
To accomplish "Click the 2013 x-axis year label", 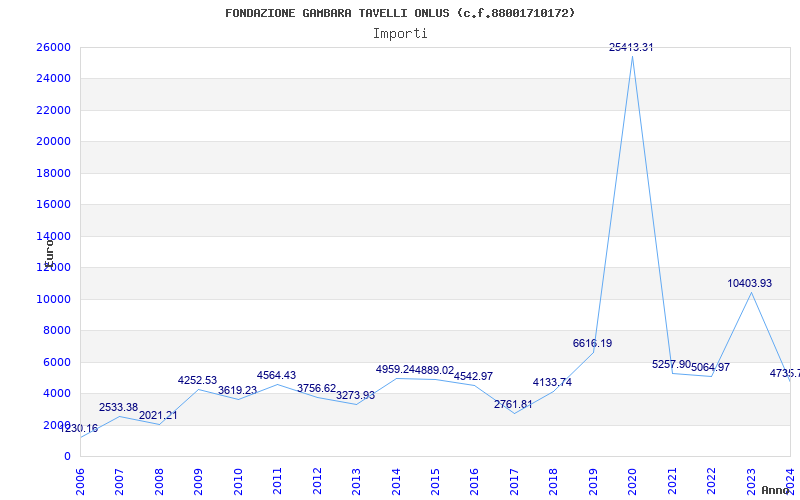I will [x=356, y=482].
